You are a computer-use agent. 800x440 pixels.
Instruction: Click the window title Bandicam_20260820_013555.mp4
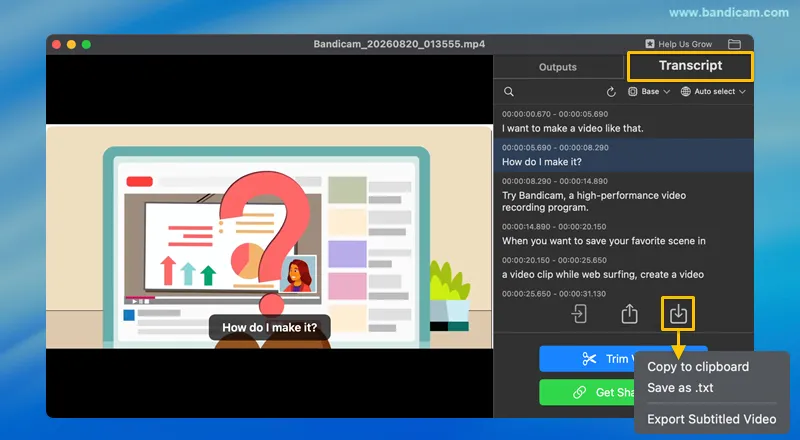399,44
